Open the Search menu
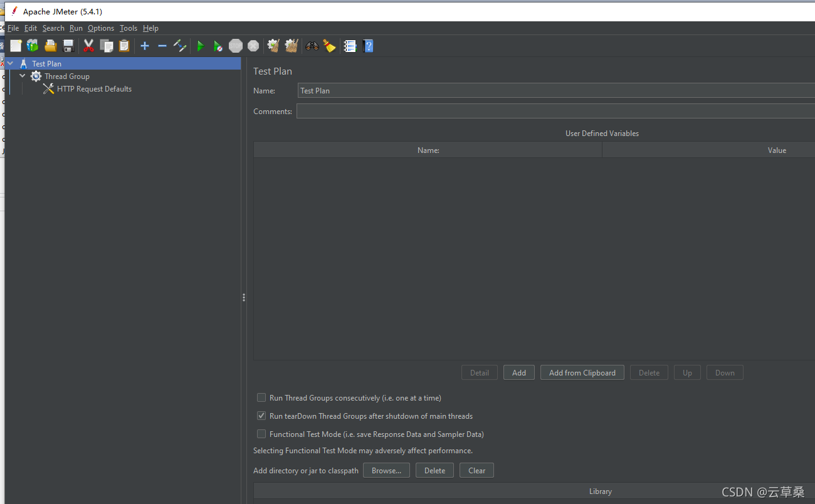This screenshot has height=504, width=815. [53, 28]
